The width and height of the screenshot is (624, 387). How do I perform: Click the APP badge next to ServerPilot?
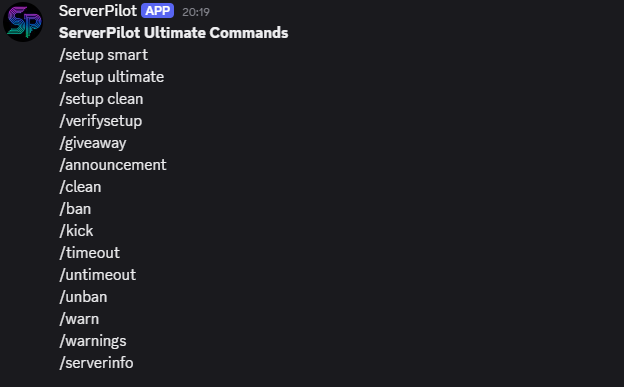[157, 11]
